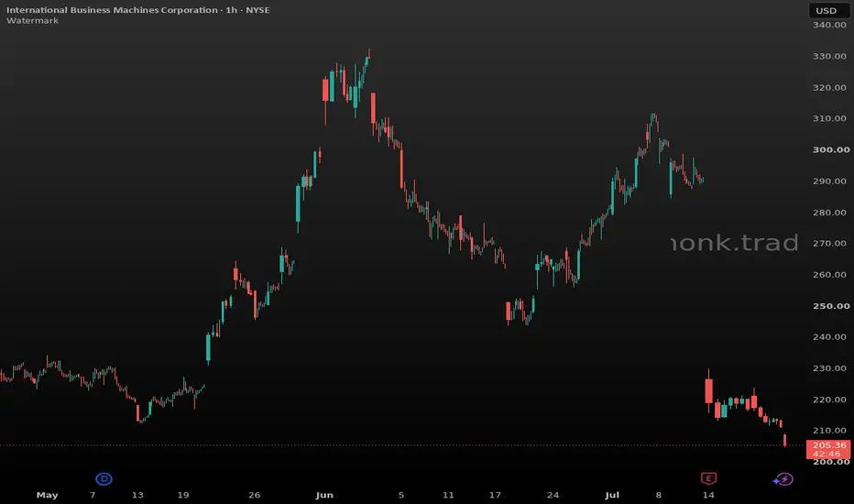Click the 'Jul' time axis label

[612, 495]
